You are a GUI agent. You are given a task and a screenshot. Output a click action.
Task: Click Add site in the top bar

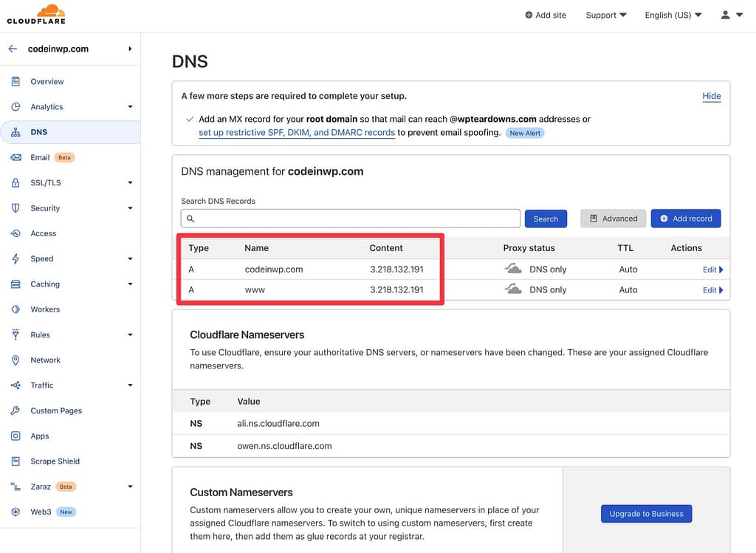point(546,14)
